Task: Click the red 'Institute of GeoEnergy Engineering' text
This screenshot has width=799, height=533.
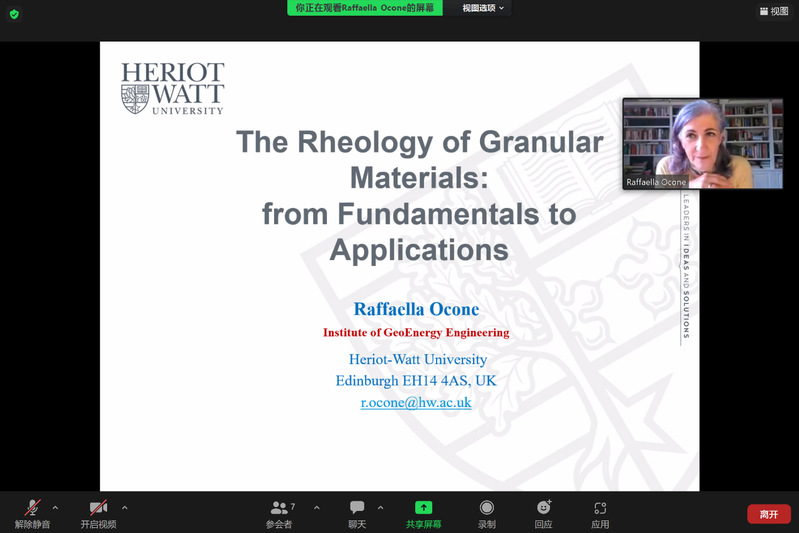Action: pos(416,333)
